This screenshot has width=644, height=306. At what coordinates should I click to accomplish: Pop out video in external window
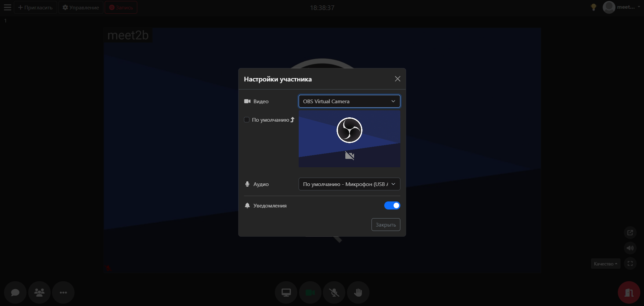(x=630, y=233)
